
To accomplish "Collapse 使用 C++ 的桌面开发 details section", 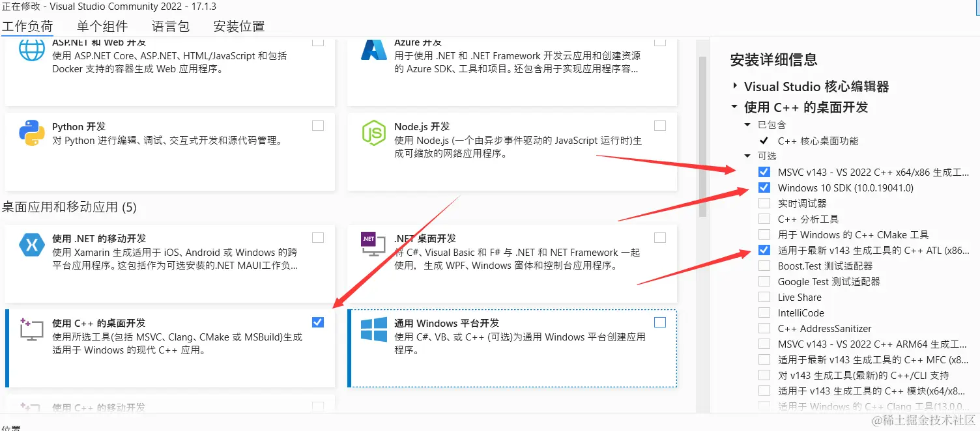I will (735, 107).
